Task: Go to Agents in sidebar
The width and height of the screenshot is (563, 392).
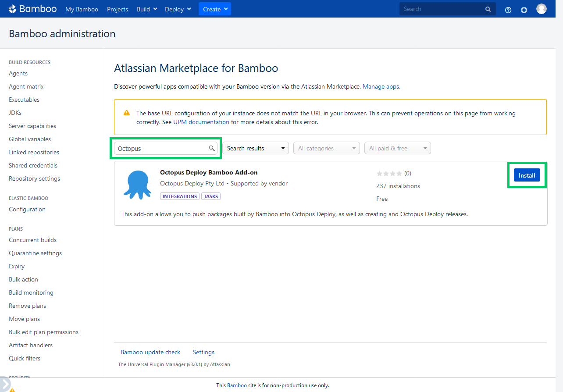Action: [x=18, y=73]
